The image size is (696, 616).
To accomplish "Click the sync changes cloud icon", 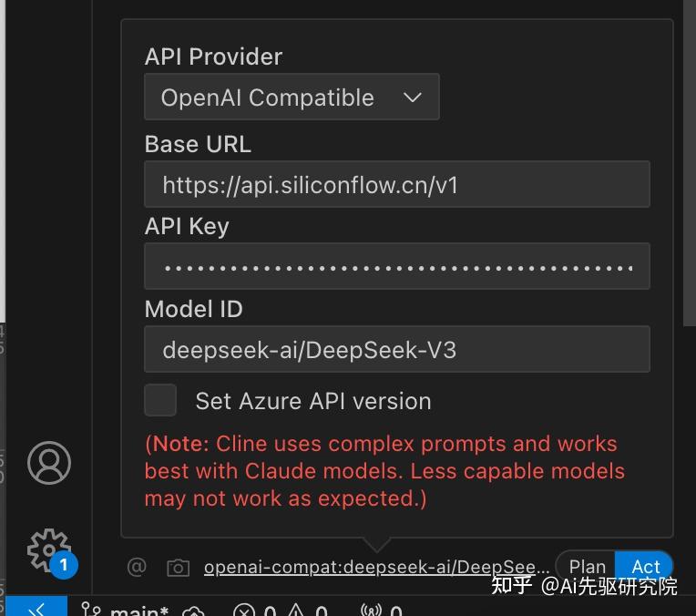I will [x=193, y=611].
